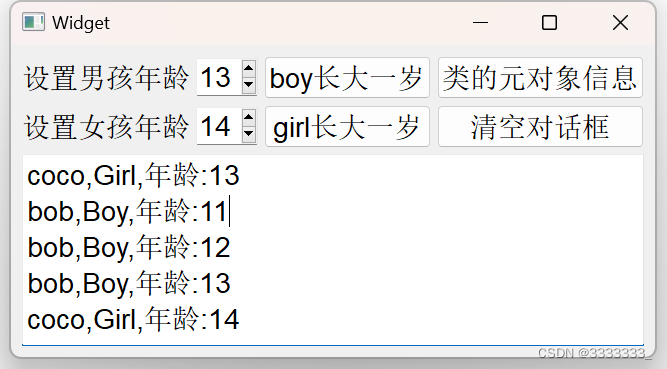Click the '设置女孩年龄' label
This screenshot has width=667, height=369.
(106, 127)
